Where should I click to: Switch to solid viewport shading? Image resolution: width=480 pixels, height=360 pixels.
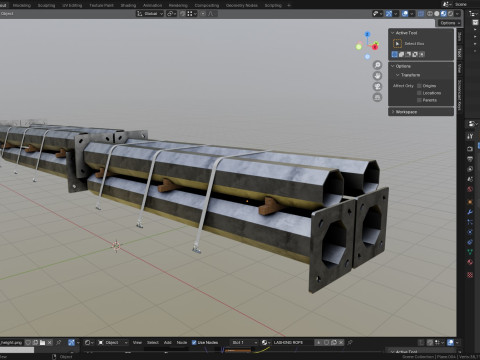437,14
